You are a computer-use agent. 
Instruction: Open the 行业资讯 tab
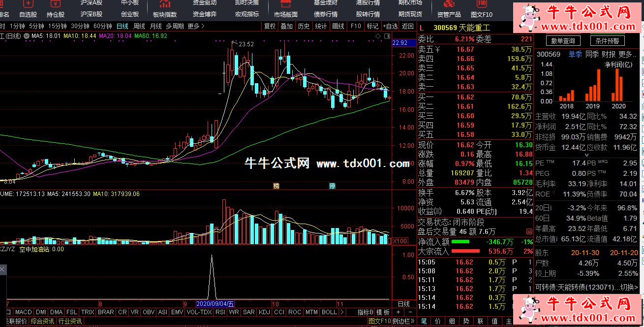70,322
